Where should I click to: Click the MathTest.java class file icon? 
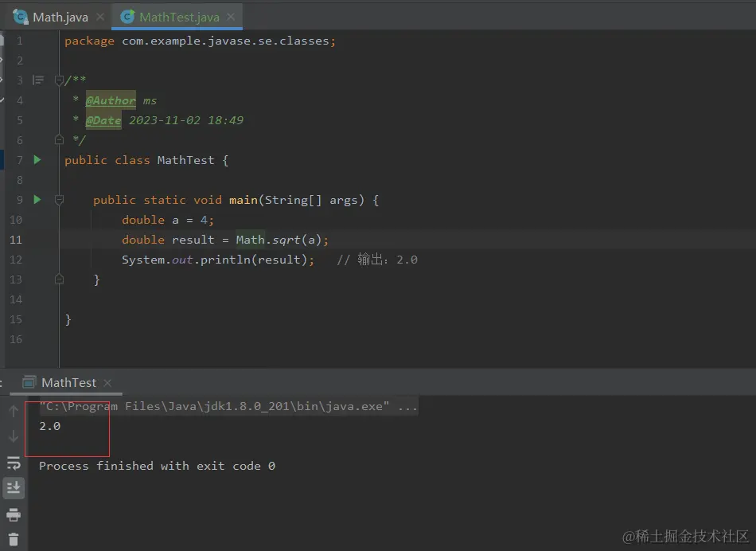point(127,17)
